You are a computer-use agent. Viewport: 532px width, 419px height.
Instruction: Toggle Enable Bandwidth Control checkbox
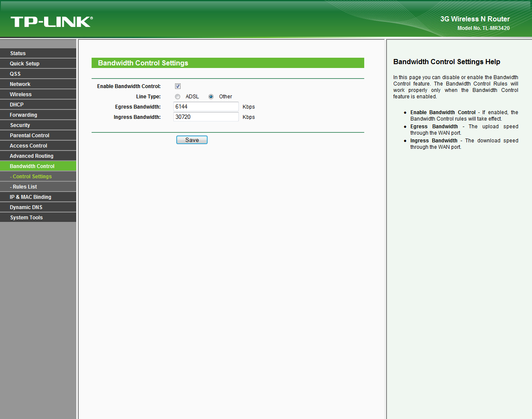178,86
